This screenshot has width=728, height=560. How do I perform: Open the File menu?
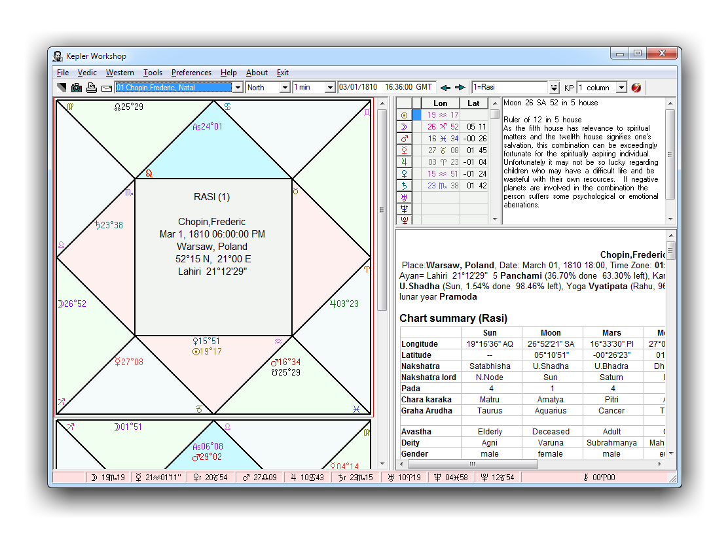click(x=63, y=73)
